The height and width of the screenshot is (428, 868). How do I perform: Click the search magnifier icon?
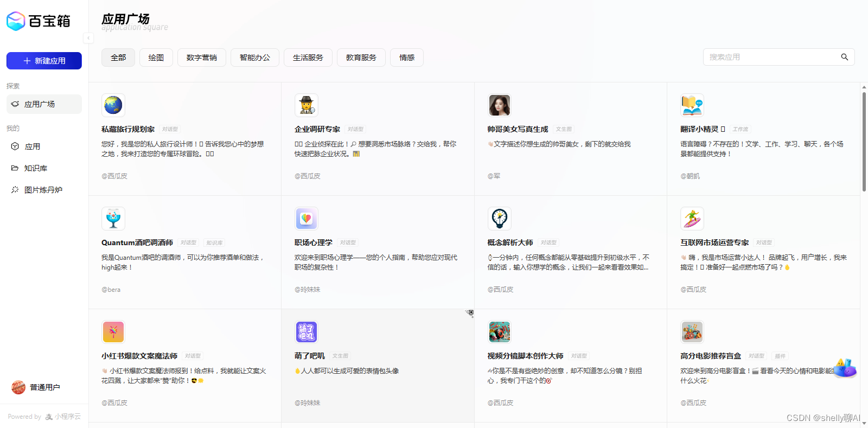coord(845,57)
